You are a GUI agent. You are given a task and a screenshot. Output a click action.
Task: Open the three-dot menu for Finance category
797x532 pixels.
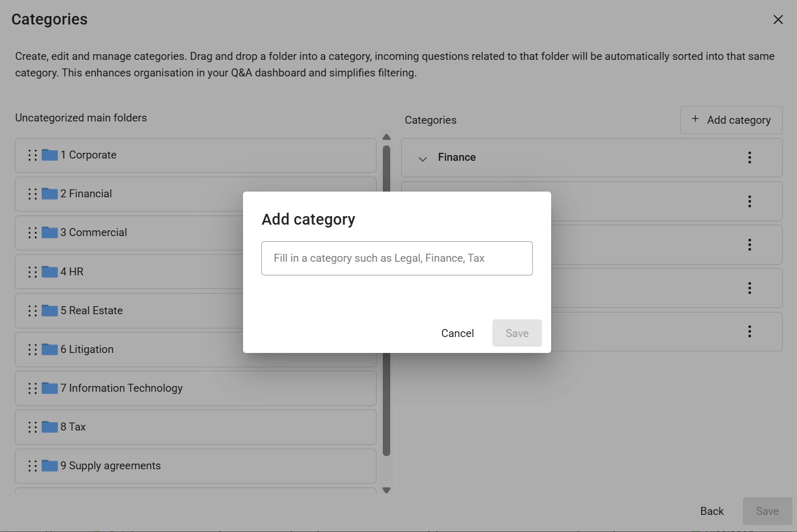pyautogui.click(x=750, y=157)
